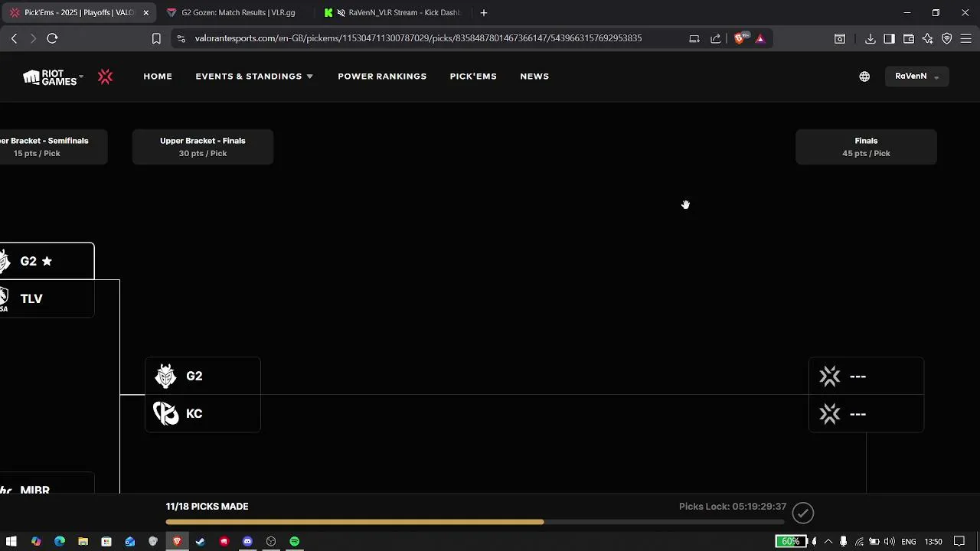Select second empty Finals team slot
980x551 pixels.
(x=866, y=413)
